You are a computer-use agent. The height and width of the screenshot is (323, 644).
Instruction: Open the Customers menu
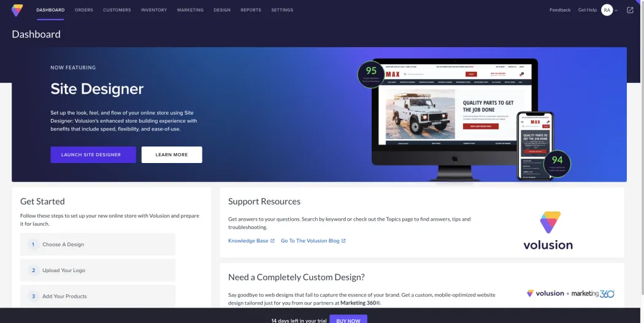pos(117,10)
